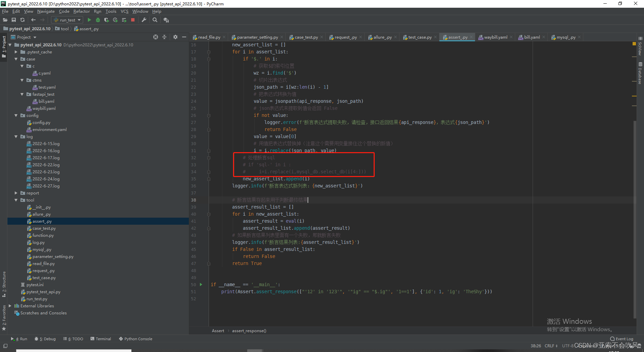
Task: Open the Python Console tool window
Action: coord(136,339)
